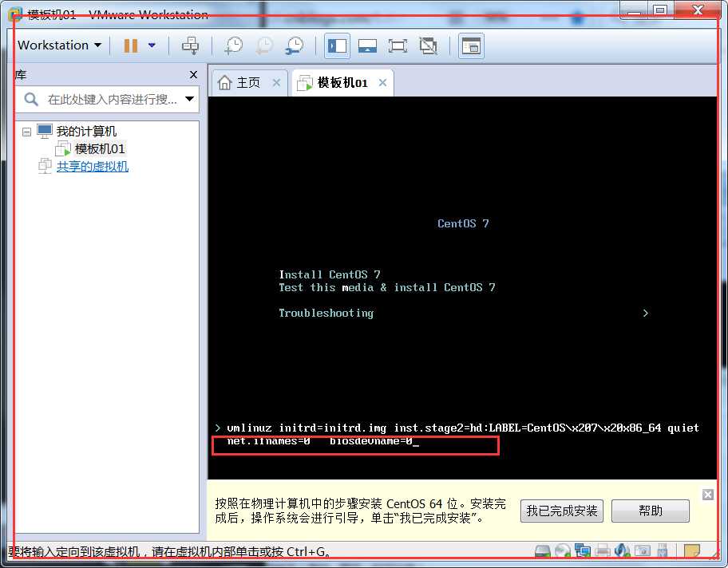Select the Troubleshooting boot entry

click(x=326, y=314)
